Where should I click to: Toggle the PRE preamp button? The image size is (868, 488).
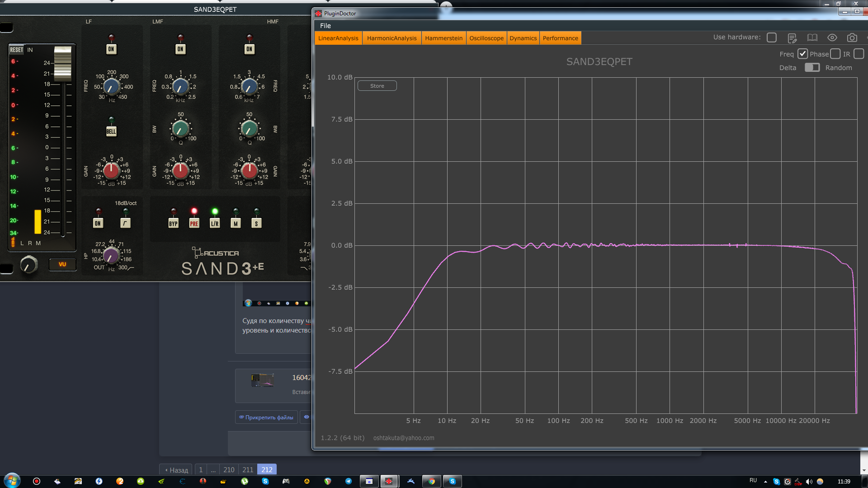[194, 223]
